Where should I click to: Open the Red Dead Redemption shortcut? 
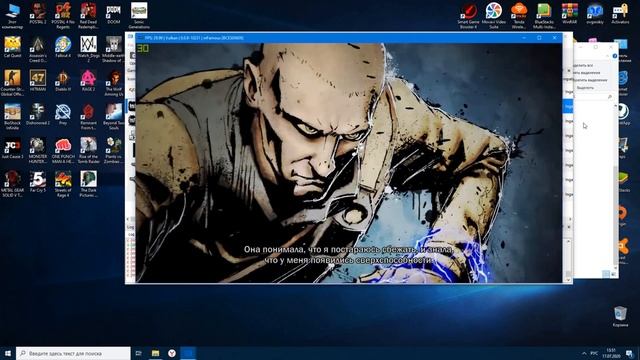pyautogui.click(x=88, y=16)
